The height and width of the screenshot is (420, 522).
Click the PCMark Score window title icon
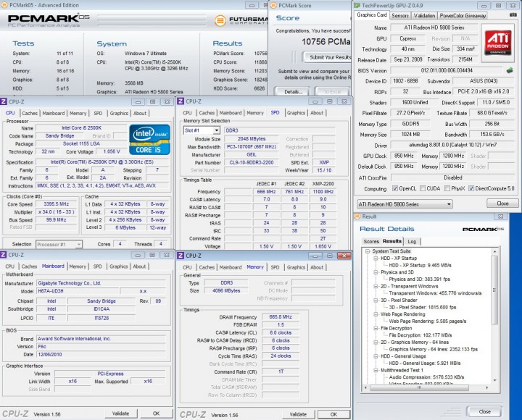(x=273, y=5)
